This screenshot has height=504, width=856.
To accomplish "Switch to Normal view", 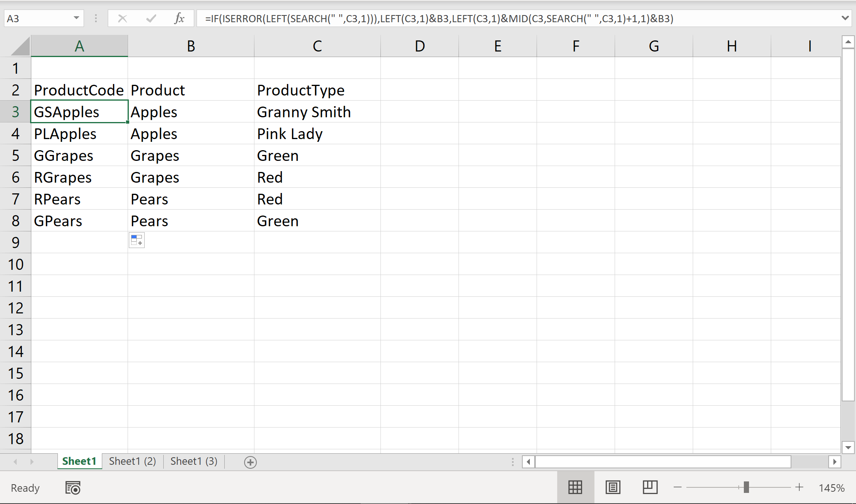I will click(575, 487).
